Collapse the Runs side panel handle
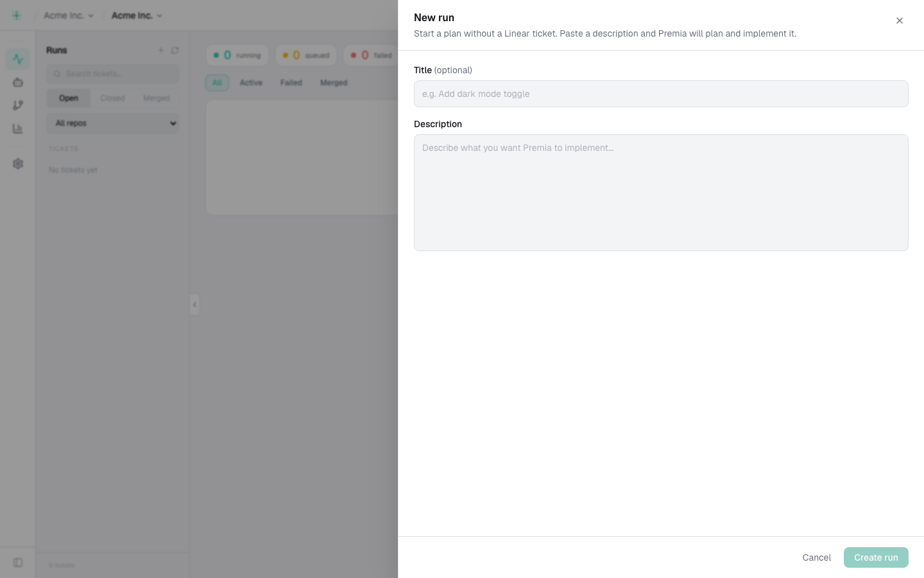Screen dimensions: 924x578 point(194,304)
